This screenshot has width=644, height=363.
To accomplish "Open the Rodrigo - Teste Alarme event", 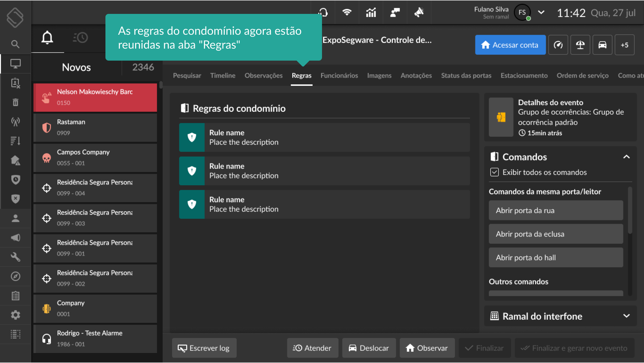I will point(95,339).
